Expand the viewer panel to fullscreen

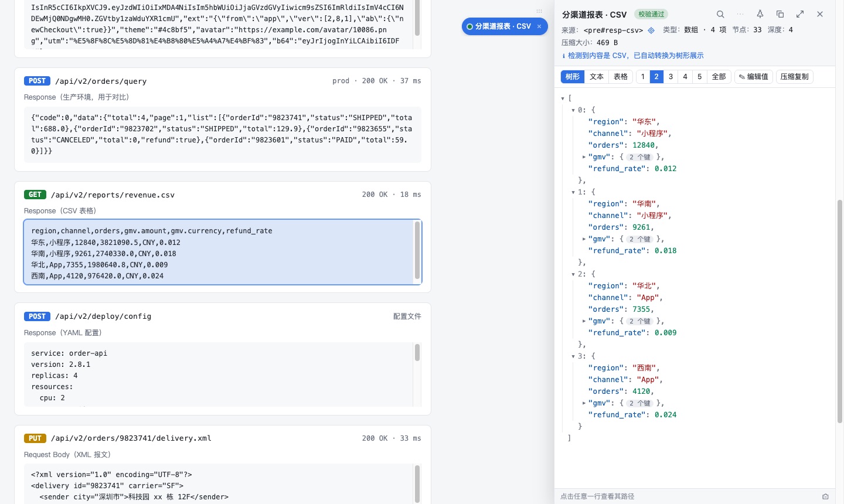tap(800, 14)
